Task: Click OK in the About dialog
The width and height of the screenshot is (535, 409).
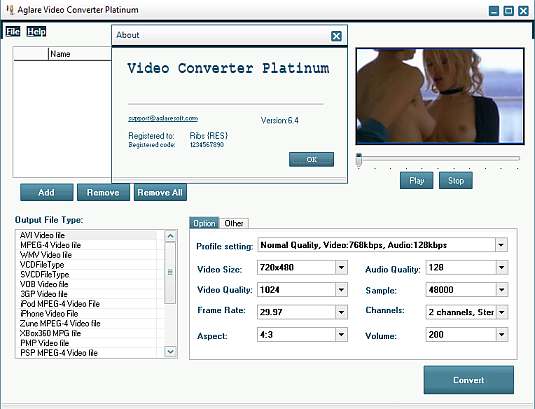Action: [x=311, y=159]
